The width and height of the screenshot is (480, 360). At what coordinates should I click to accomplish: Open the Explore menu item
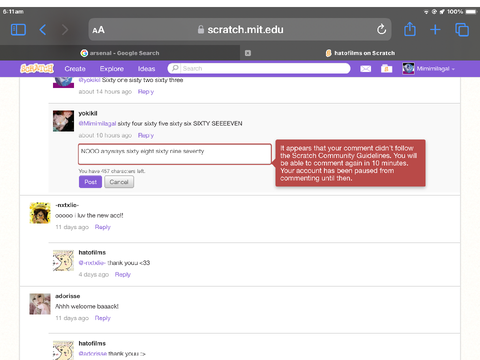112,69
